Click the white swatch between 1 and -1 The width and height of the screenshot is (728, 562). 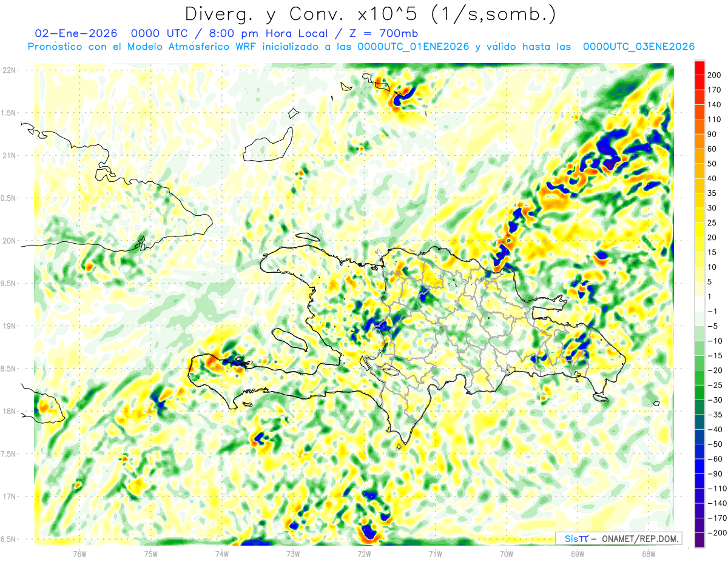(x=700, y=304)
